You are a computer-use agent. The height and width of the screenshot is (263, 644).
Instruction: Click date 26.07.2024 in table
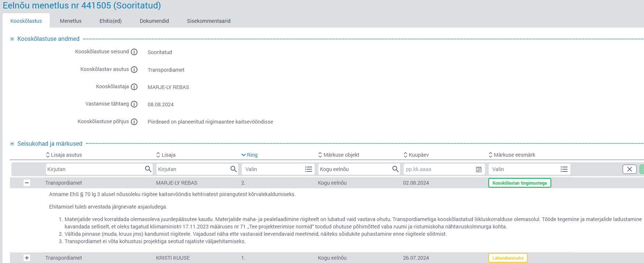point(416,258)
